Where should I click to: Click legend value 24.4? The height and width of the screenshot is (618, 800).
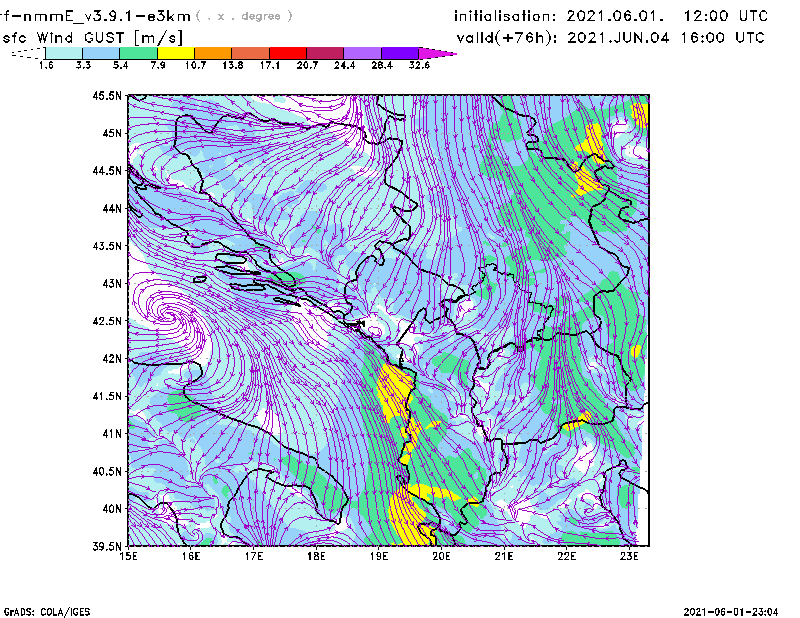(x=344, y=65)
